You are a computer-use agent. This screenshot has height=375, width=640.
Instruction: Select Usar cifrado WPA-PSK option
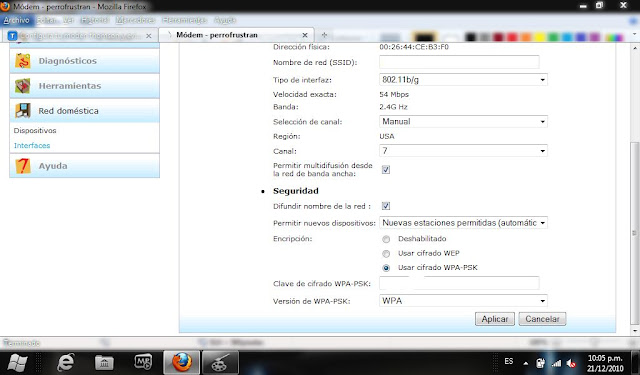(x=386, y=268)
